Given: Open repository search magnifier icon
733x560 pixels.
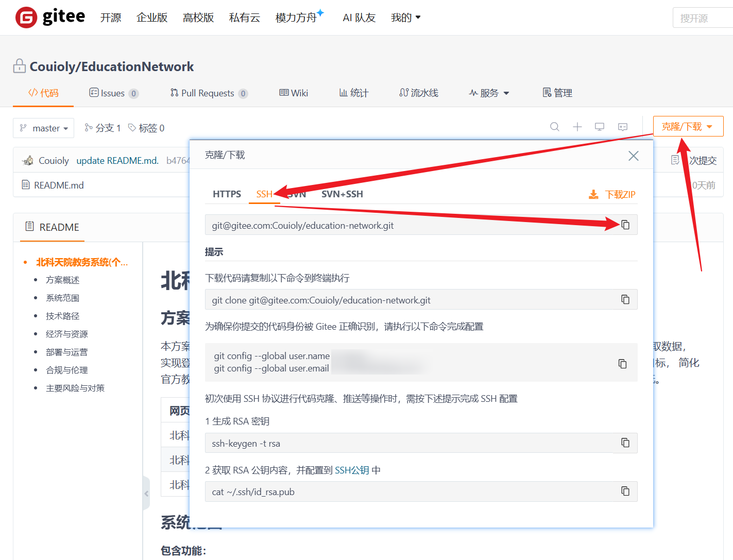Looking at the screenshot, I should [x=555, y=127].
